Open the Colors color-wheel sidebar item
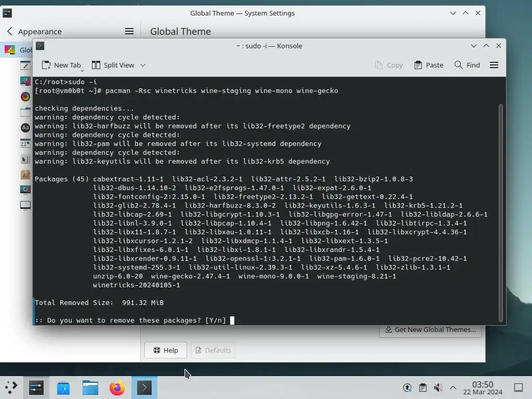 tap(25, 97)
